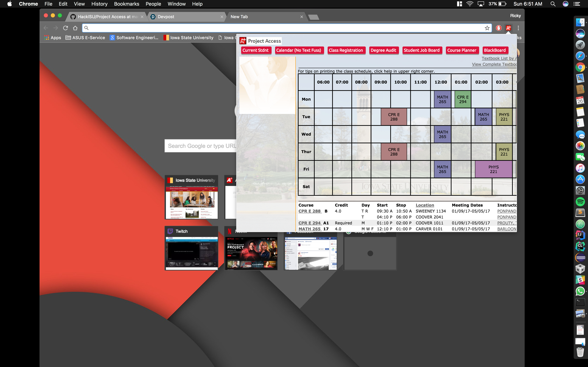This screenshot has width=588, height=367.
Task: Click the Home button in the toolbar
Action: pyautogui.click(x=75, y=28)
